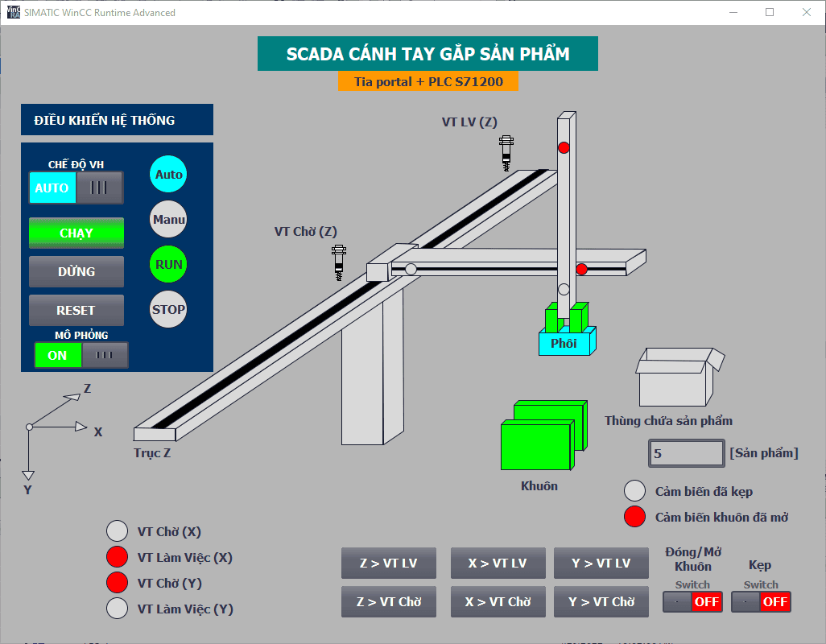Click the STOP indicator lamp
826x644 pixels.
pos(168,309)
